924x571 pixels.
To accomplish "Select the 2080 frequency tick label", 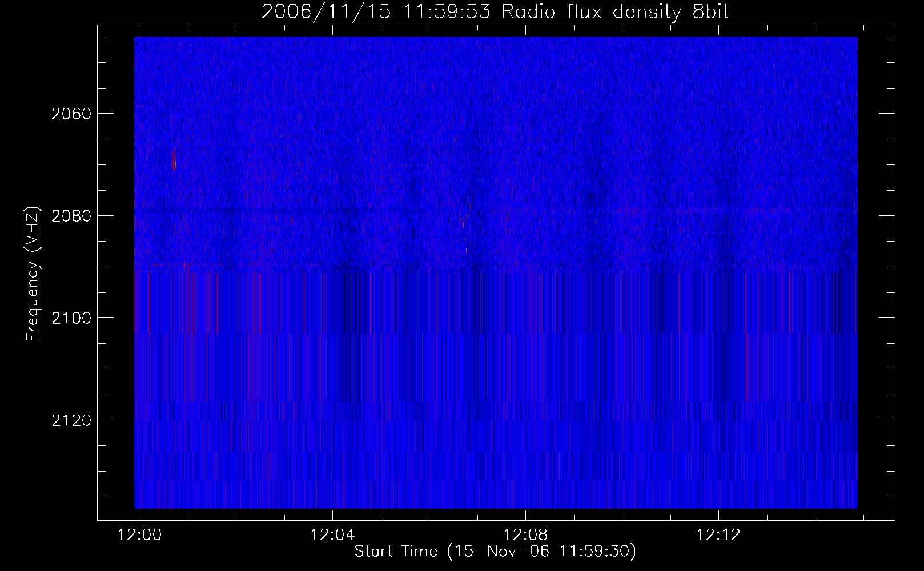I will 71,216.
